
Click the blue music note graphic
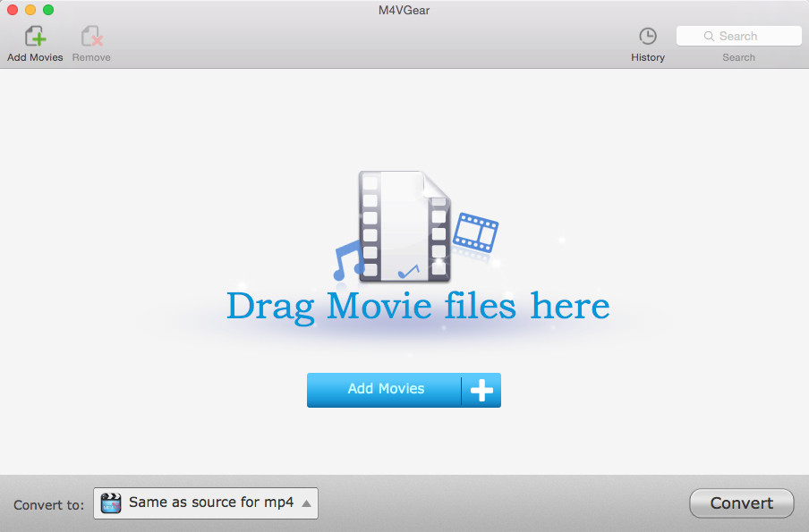[x=347, y=261]
